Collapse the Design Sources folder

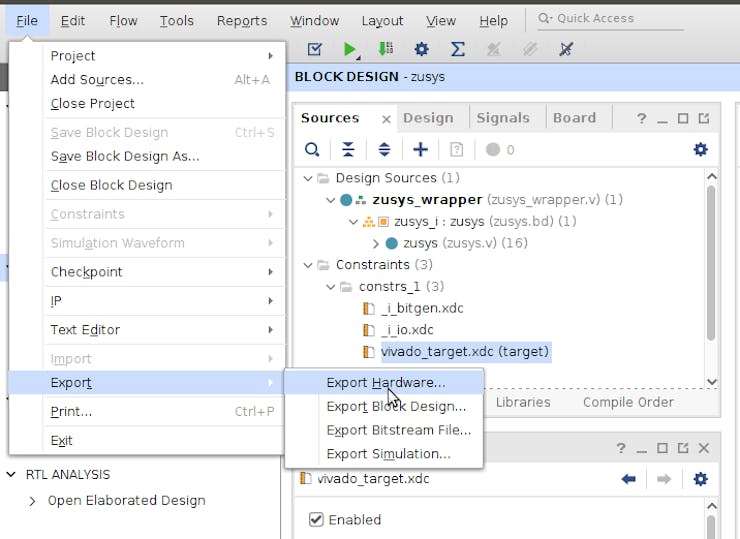308,178
